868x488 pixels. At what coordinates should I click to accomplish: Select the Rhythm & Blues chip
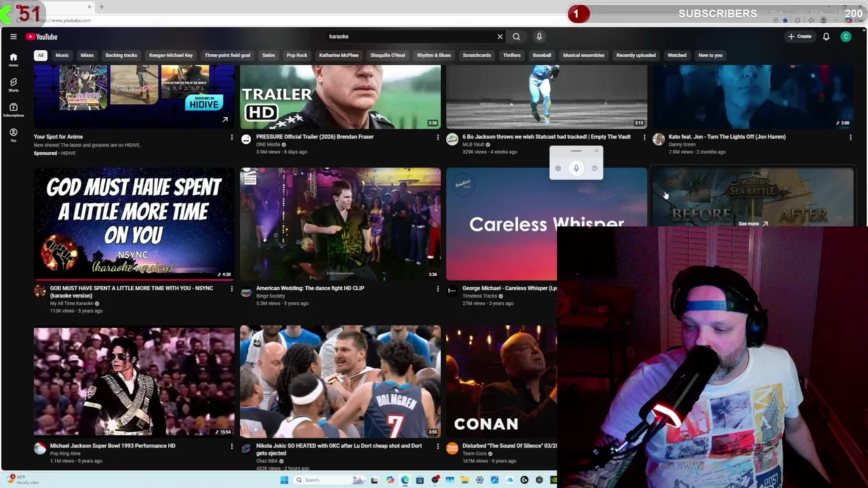tap(434, 55)
